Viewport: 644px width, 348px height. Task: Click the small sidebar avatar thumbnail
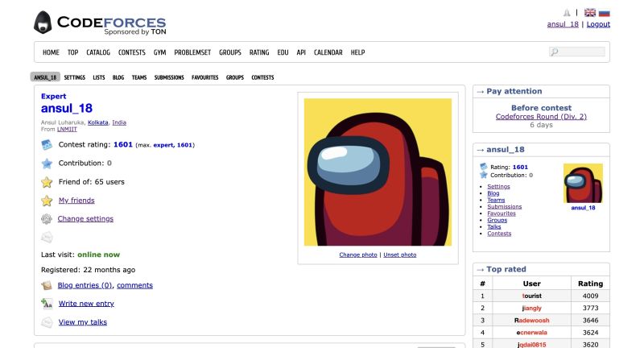point(583,183)
